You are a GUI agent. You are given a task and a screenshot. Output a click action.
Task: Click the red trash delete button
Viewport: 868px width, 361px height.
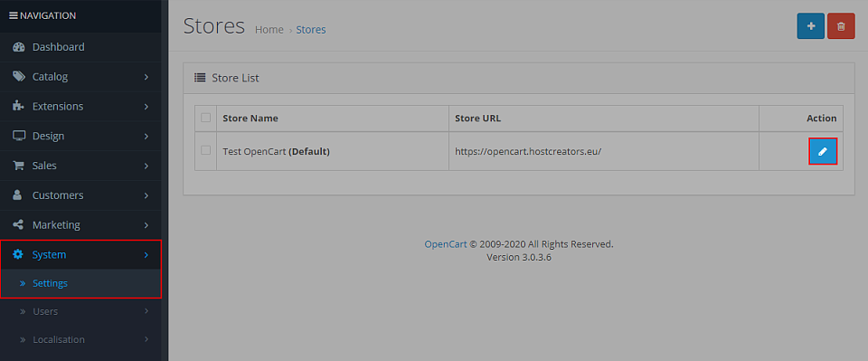click(841, 26)
